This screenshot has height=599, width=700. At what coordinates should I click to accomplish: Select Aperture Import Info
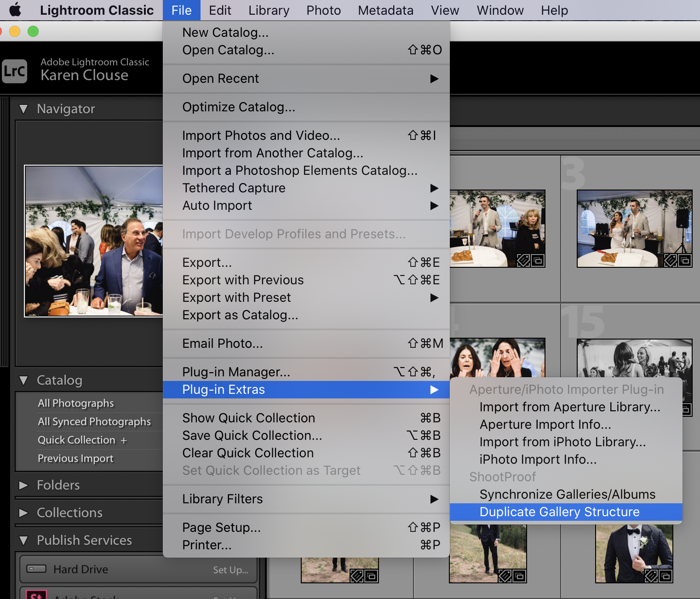click(566, 425)
